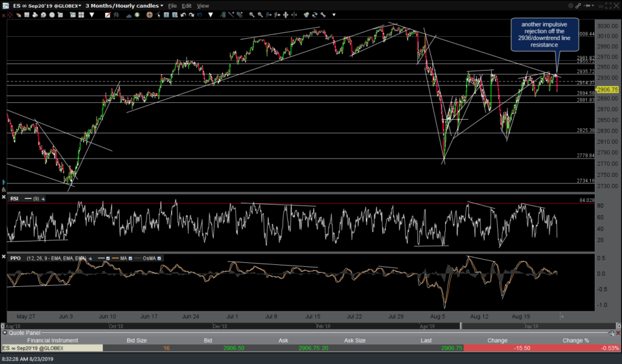Click the refresh arrows toolbar icon
Viewport: 622px width, 364px height.
click(x=315, y=15)
